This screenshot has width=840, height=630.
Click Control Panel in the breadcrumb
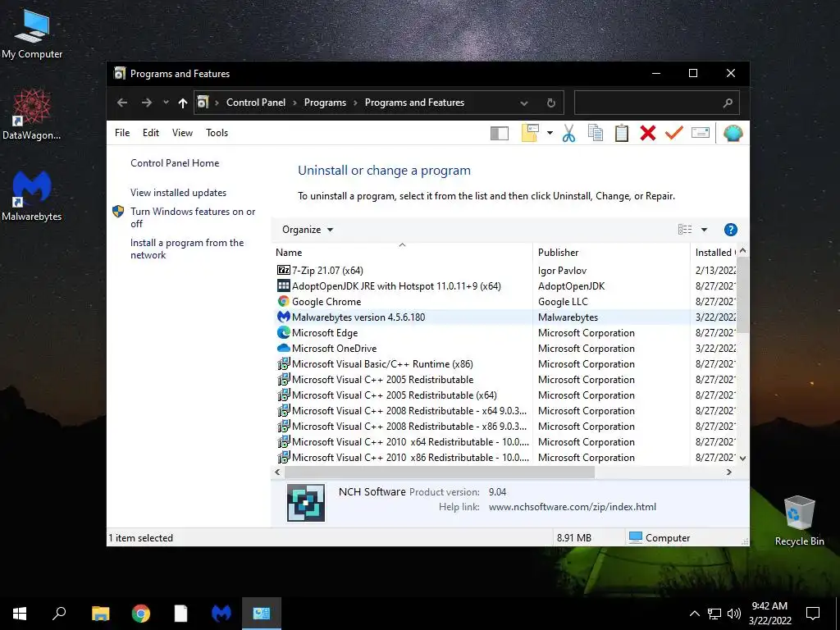click(256, 103)
